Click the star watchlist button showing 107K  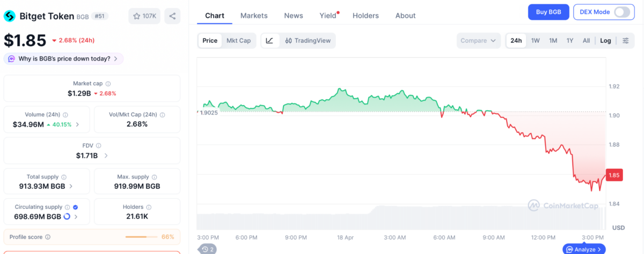pos(144,16)
